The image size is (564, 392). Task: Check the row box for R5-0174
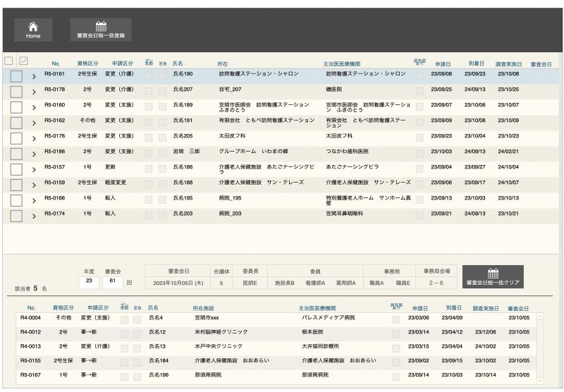pos(16,214)
